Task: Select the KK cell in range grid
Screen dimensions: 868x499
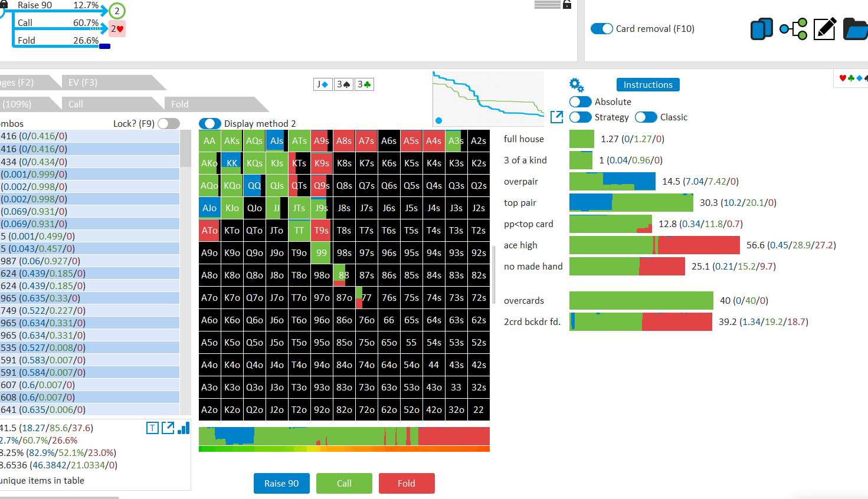Action: pos(232,163)
